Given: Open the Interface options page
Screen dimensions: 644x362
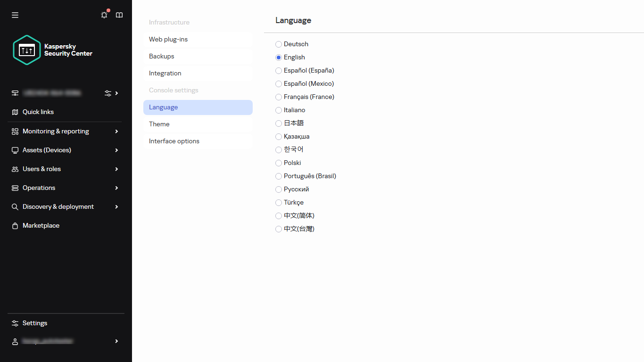Looking at the screenshot, I should click(174, 141).
